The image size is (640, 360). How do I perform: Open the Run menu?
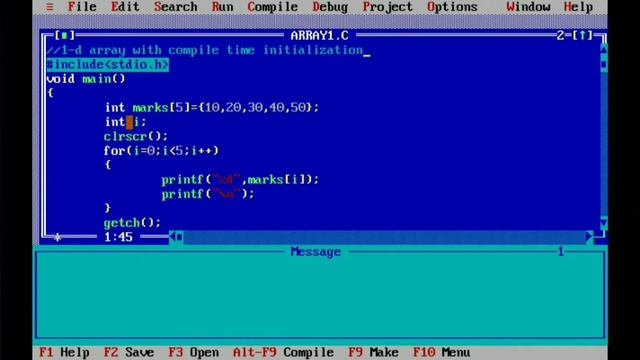click(222, 7)
